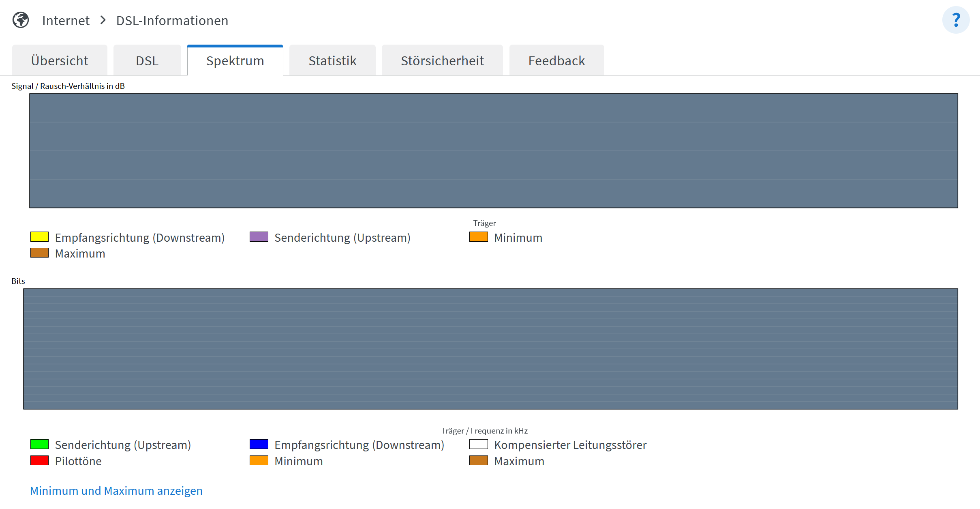The image size is (980, 509).
Task: Click inside the Signal/Rausch-Verhältnis chart
Action: tap(493, 151)
